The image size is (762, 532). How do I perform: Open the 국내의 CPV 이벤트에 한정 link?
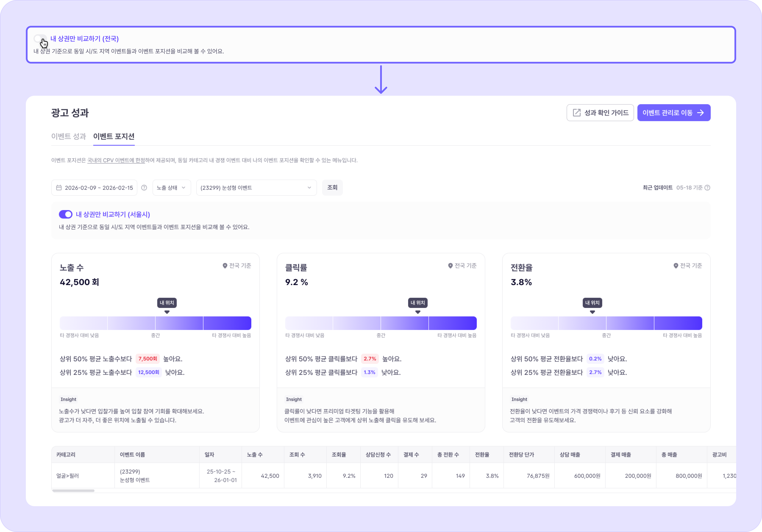point(116,160)
